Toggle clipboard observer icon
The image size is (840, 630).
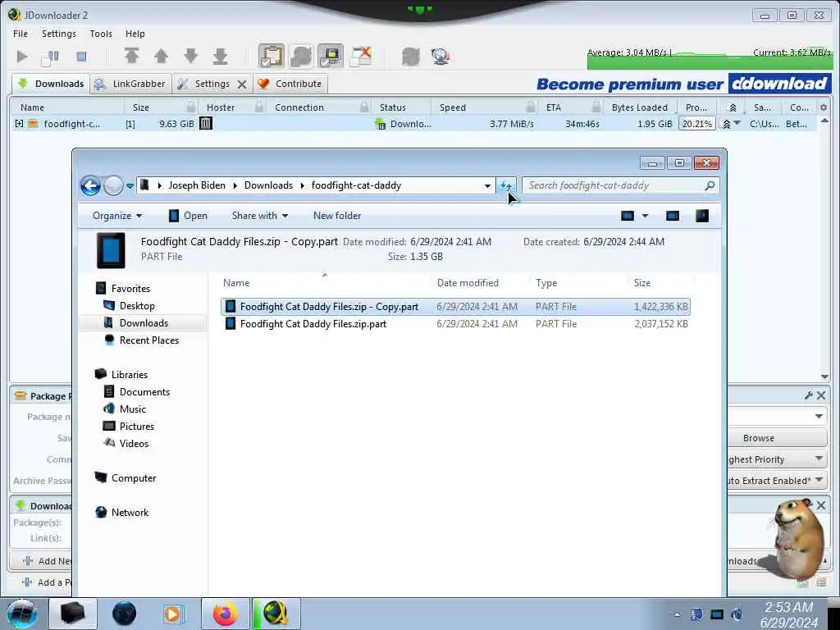click(272, 56)
